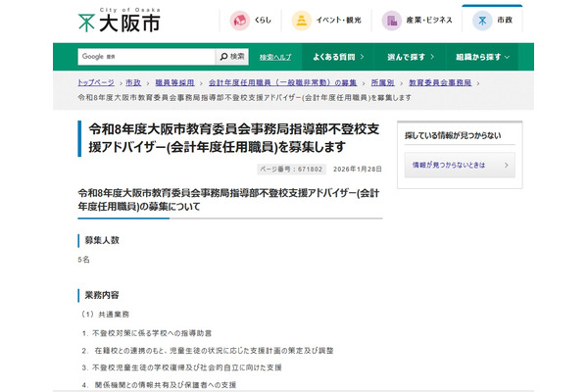Open よくある質問 menu item
588x392 pixels.
[x=338, y=57]
